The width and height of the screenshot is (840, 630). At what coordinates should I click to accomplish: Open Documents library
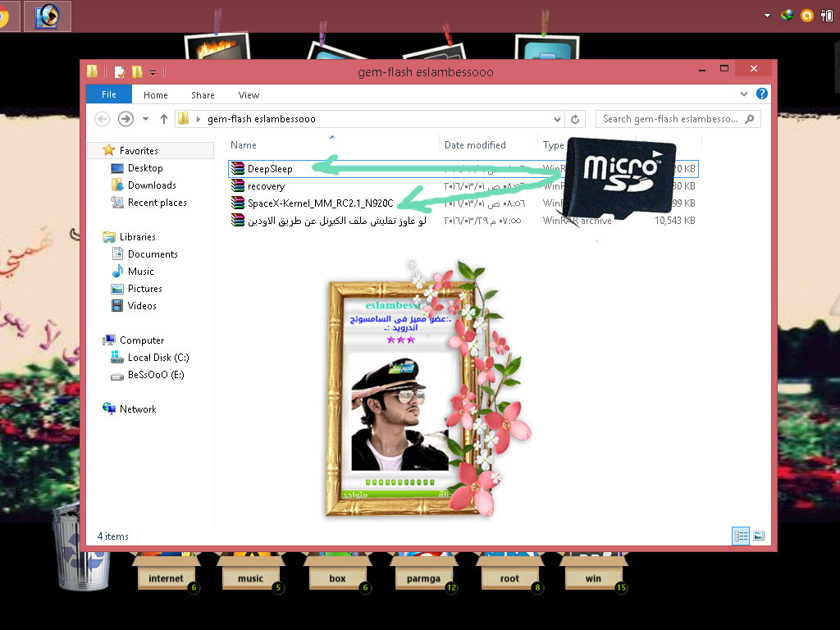[152, 254]
